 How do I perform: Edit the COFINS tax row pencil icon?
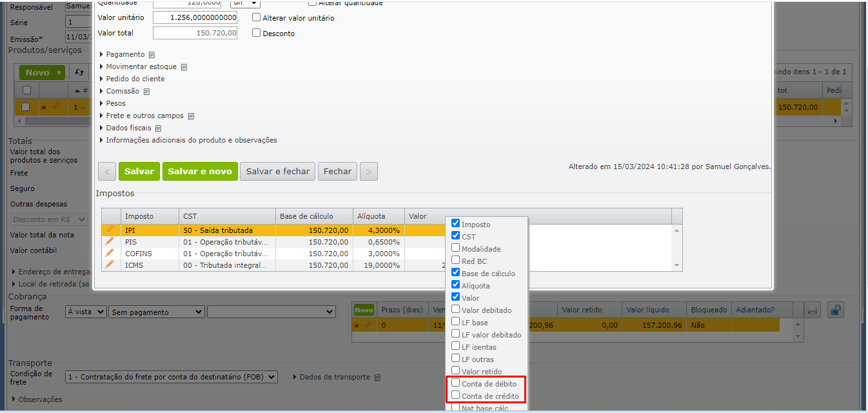point(110,254)
